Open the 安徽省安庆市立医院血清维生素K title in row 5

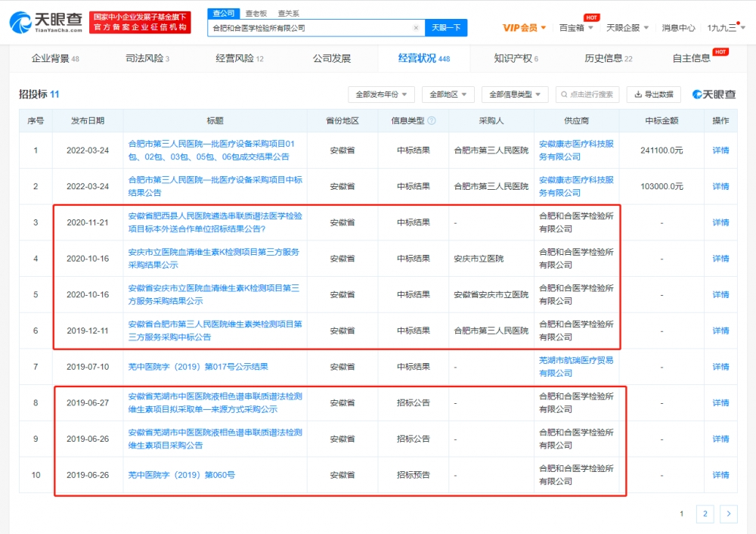click(214, 294)
